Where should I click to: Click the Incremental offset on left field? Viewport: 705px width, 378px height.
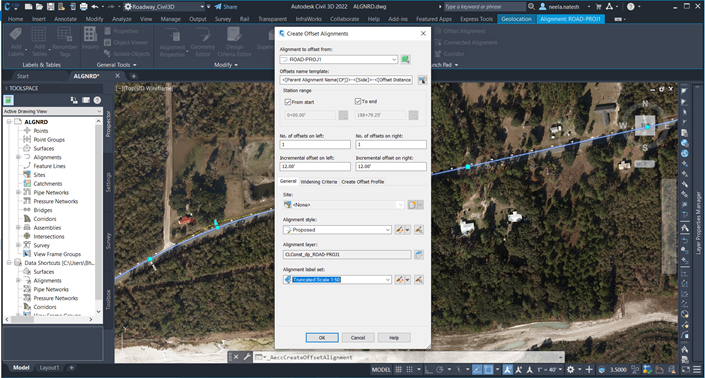click(315, 166)
